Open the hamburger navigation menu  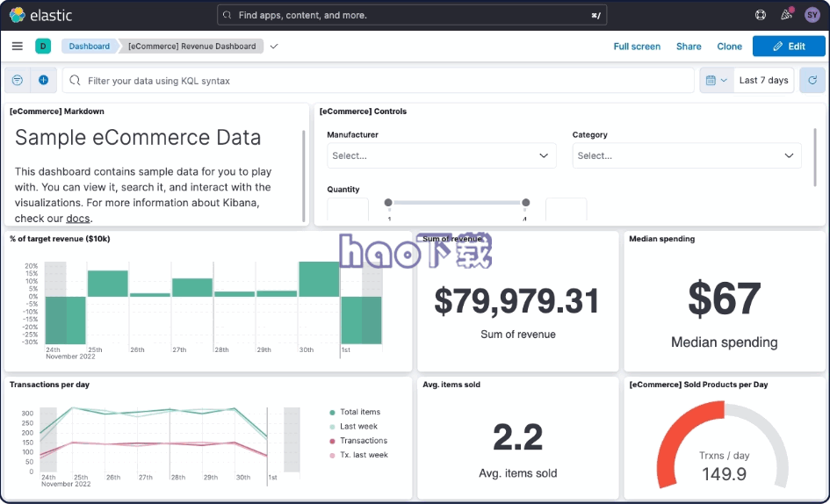(18, 47)
